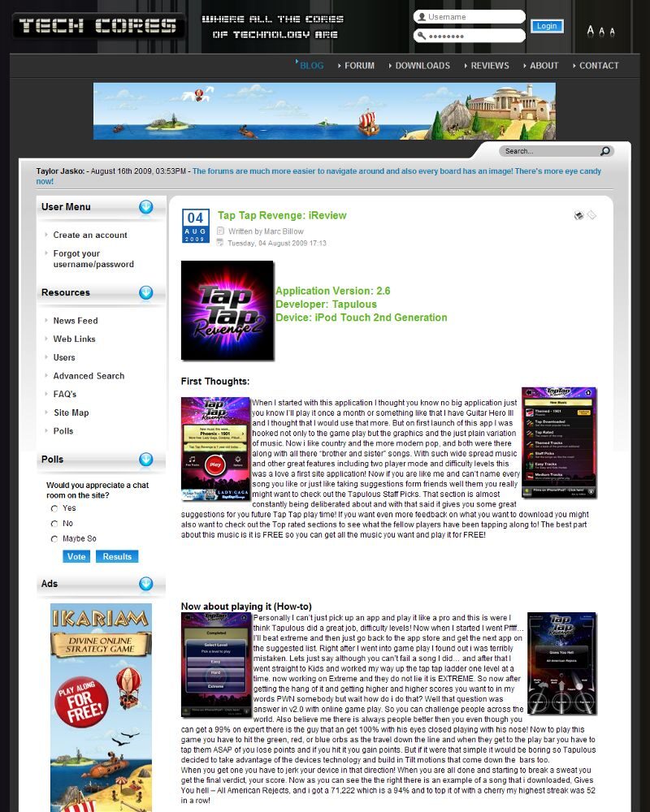Click 'Device: iPod Touch 2nd Generation' text
The height and width of the screenshot is (812, 650).
click(x=362, y=318)
